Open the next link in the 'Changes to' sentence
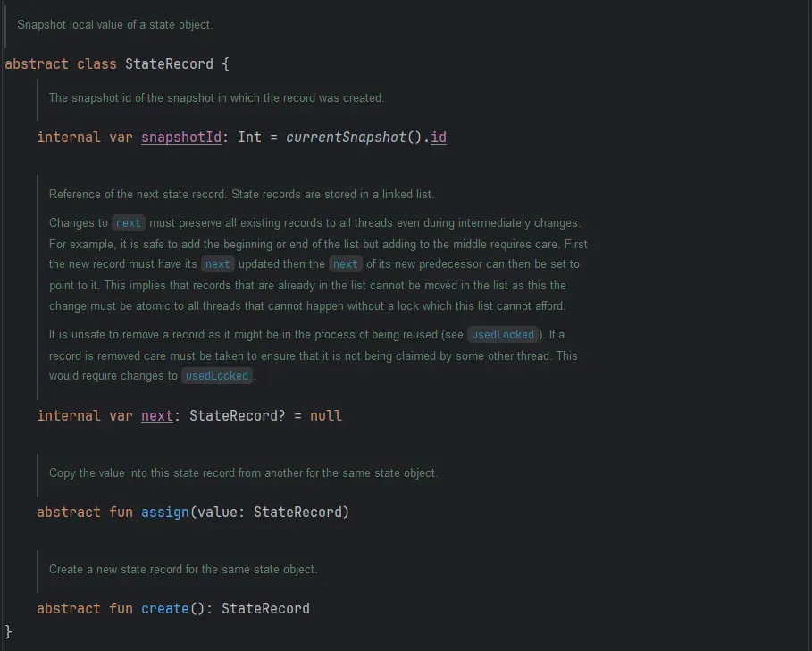 pyautogui.click(x=129, y=223)
